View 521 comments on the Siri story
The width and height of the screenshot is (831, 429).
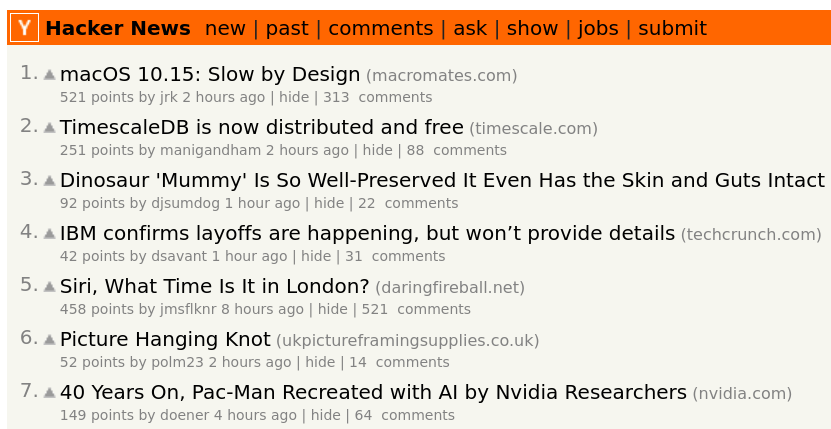(x=416, y=310)
